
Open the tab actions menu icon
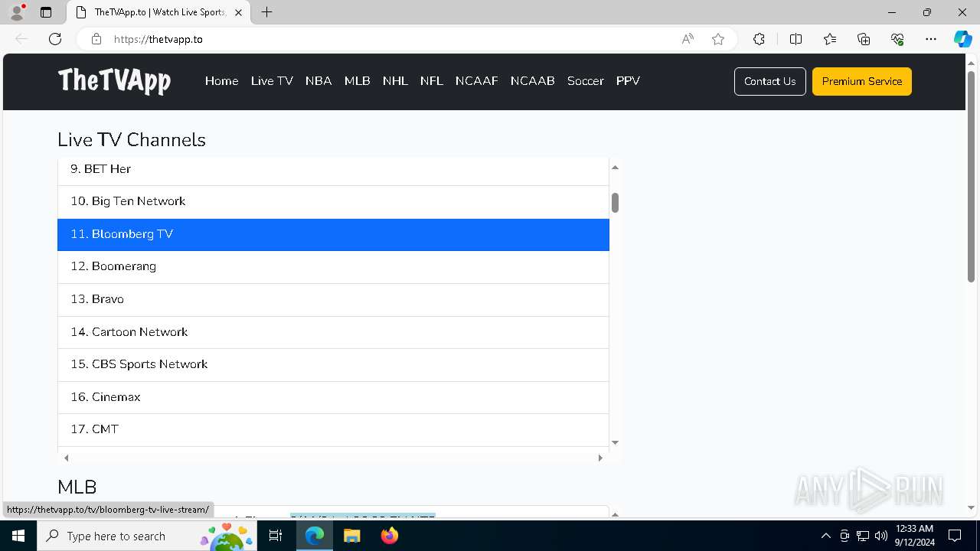click(x=46, y=12)
